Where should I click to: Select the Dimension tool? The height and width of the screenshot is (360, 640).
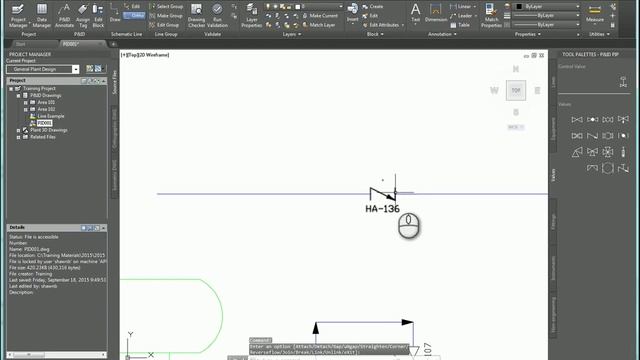[x=436, y=13]
